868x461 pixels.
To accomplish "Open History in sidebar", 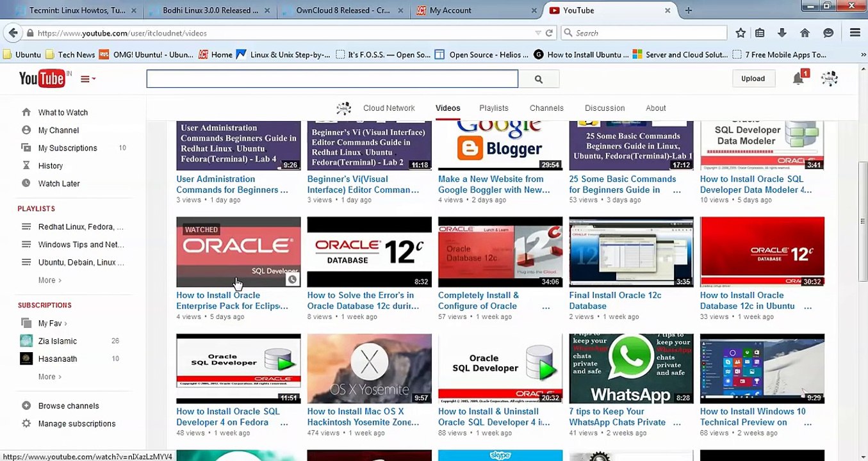I will 50,166.
